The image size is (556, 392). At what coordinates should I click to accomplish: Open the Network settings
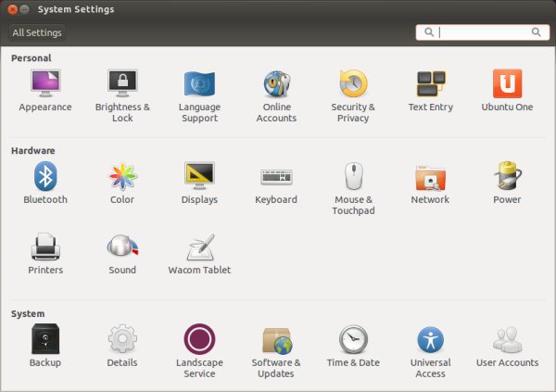[x=430, y=176]
